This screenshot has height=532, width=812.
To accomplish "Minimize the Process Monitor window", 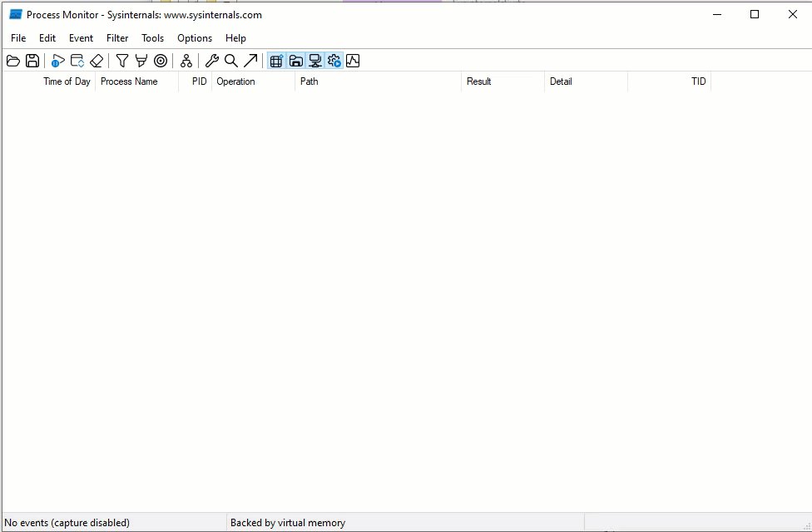I will pos(717,14).
